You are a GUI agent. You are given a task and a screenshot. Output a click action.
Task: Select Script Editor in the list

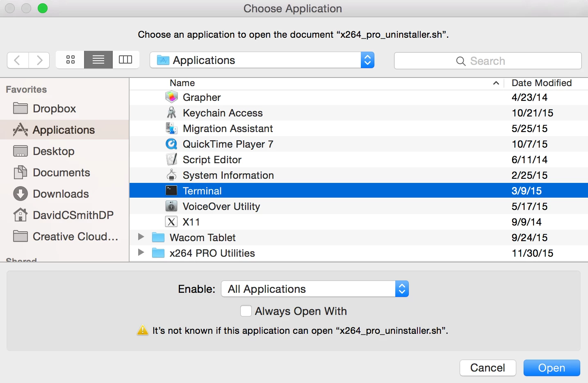tap(212, 160)
